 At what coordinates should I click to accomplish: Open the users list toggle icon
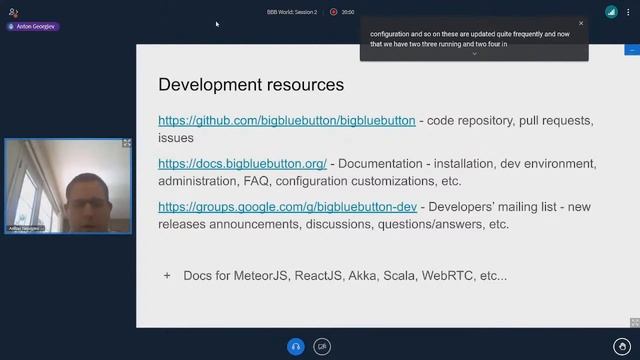(x=13, y=13)
